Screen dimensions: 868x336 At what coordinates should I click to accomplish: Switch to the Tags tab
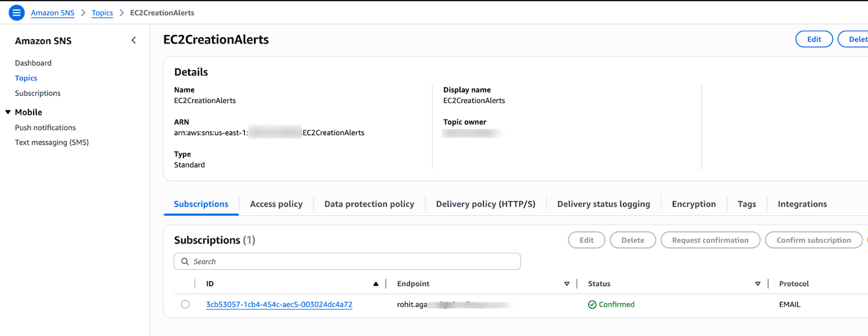746,204
